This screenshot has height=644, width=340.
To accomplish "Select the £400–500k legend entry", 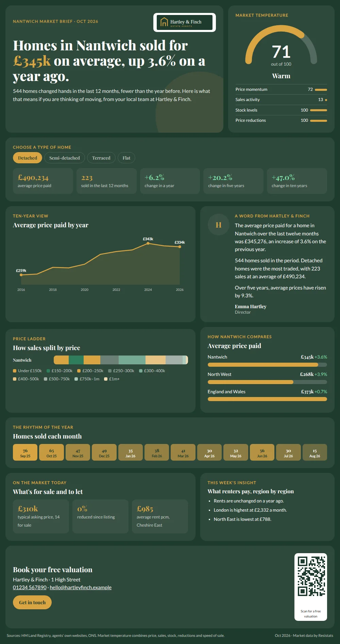I will click(26, 379).
